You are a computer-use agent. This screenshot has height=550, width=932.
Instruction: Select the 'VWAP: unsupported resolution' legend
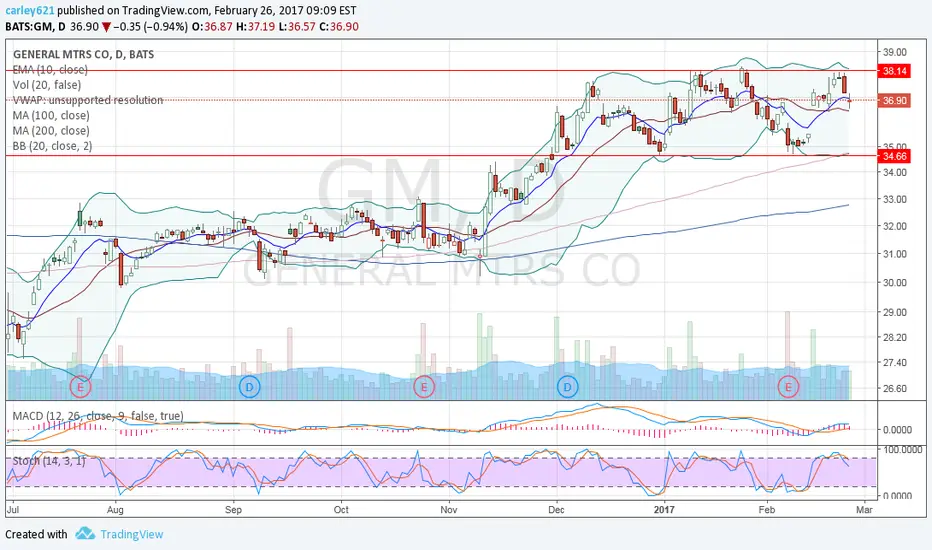[x=88, y=100]
